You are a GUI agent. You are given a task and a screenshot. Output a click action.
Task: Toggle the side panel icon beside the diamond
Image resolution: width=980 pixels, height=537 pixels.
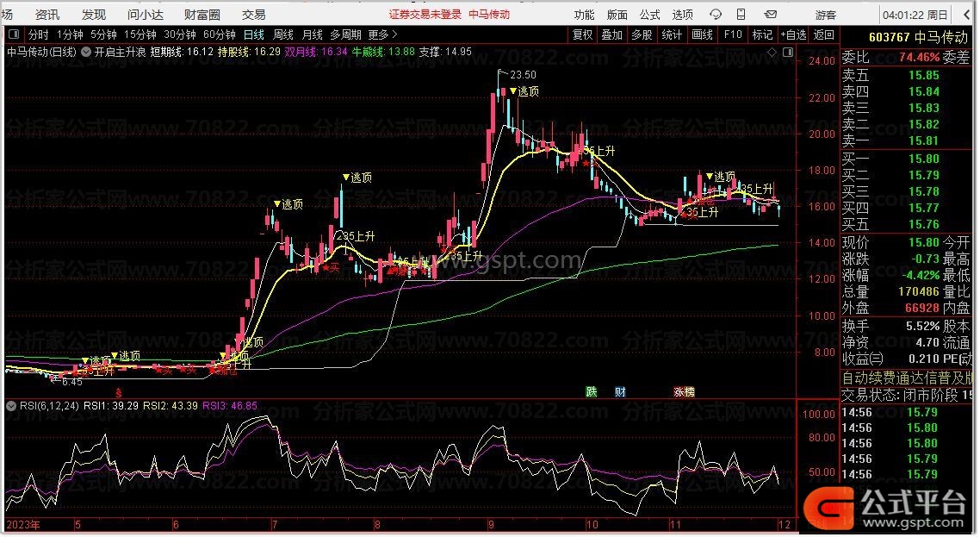point(787,53)
